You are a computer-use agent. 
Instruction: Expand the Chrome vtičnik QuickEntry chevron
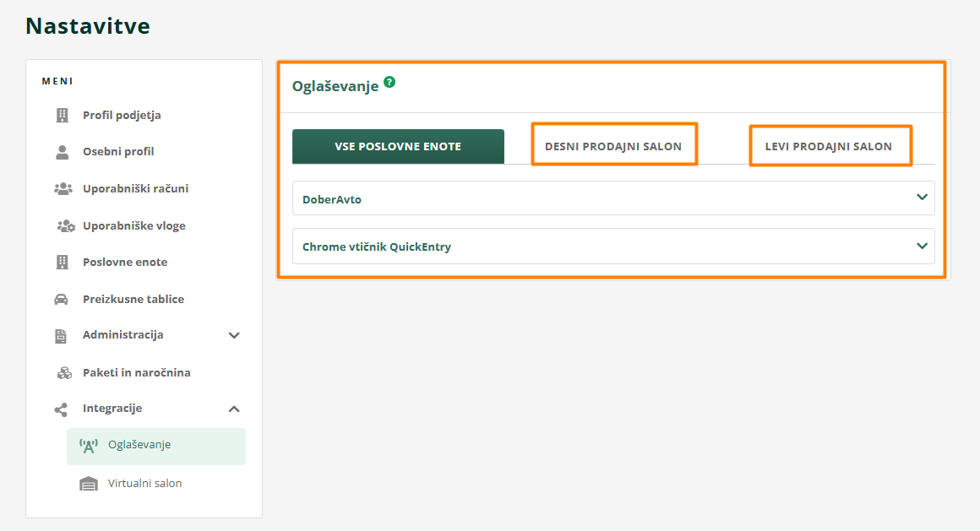click(x=922, y=246)
